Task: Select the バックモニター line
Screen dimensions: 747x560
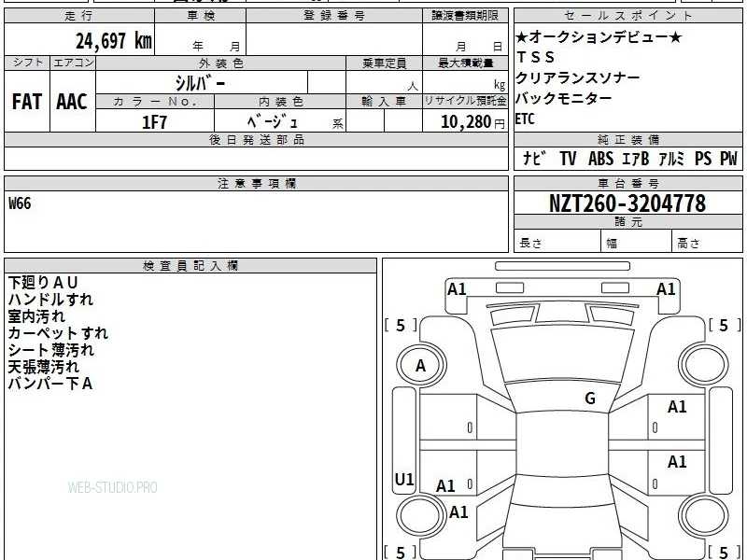Action: [x=564, y=99]
